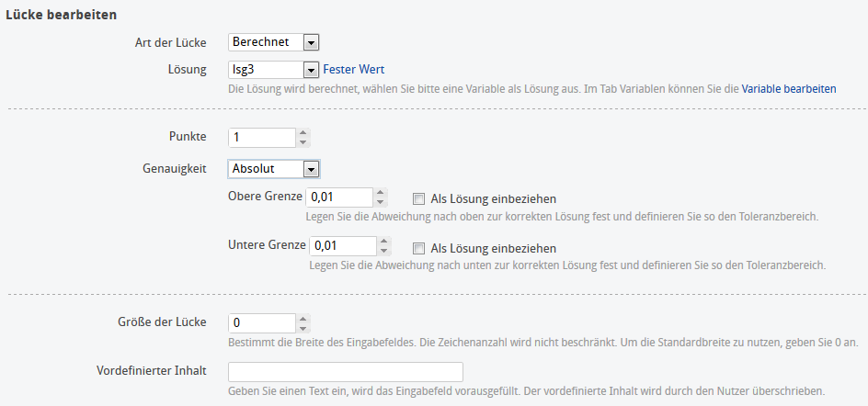Click the Größe der Lücke field
Viewport: 868px width, 406px height.
click(261, 323)
